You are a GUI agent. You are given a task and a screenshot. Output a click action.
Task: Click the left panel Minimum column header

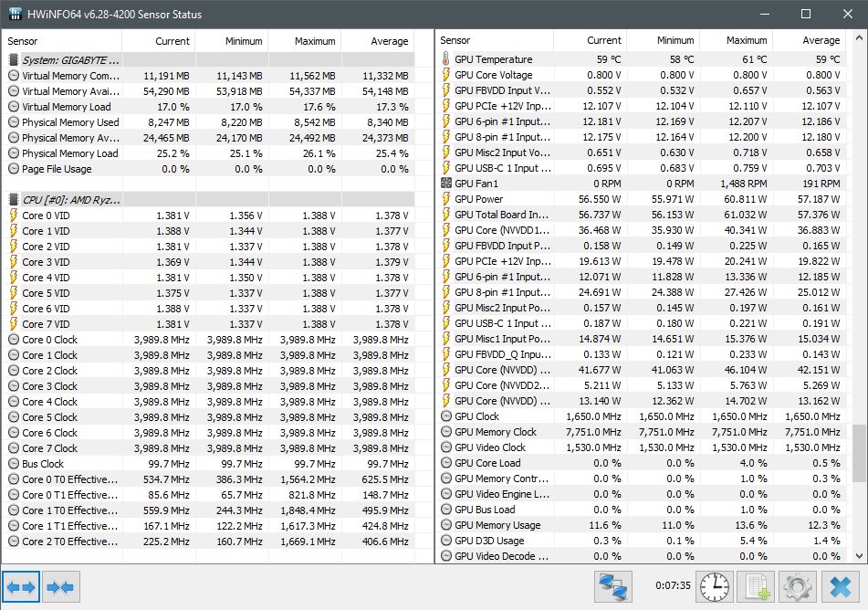pos(232,41)
